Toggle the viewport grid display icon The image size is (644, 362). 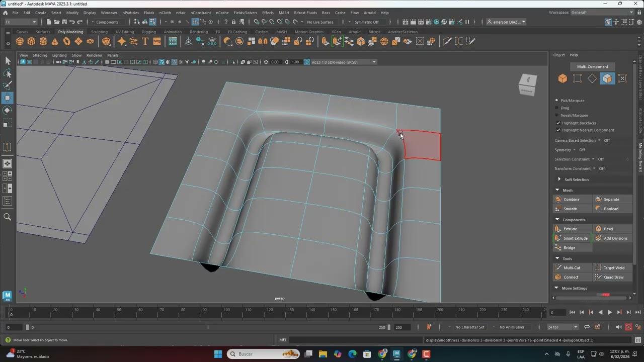pyautogui.click(x=107, y=62)
